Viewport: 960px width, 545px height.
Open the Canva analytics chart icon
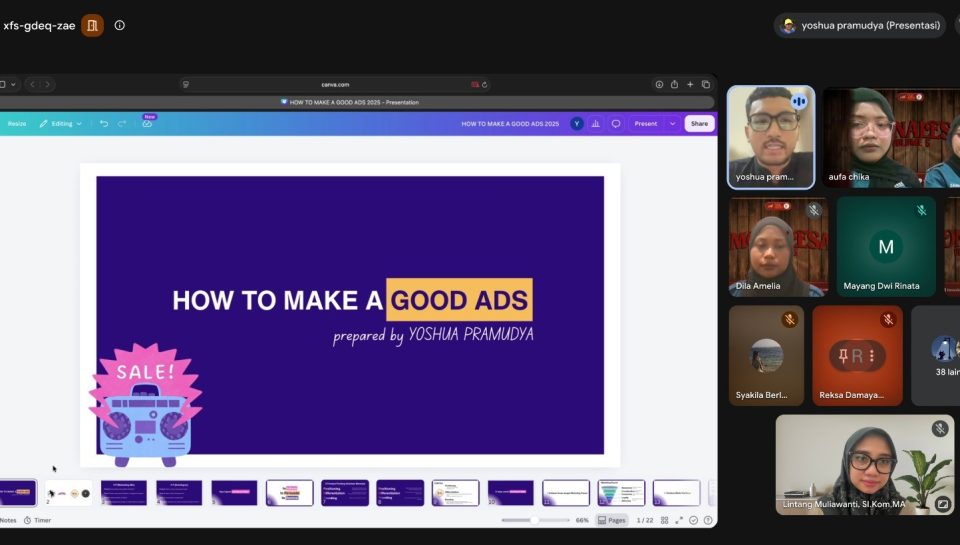(595, 124)
